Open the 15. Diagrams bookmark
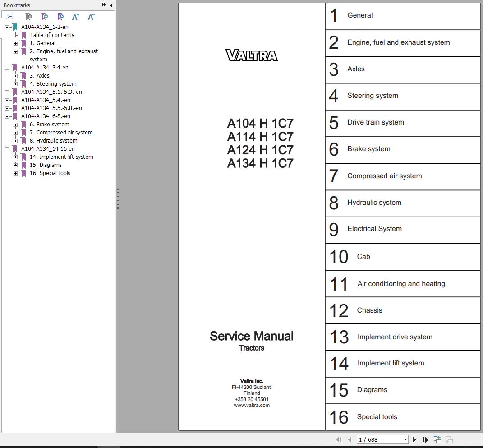 46,165
